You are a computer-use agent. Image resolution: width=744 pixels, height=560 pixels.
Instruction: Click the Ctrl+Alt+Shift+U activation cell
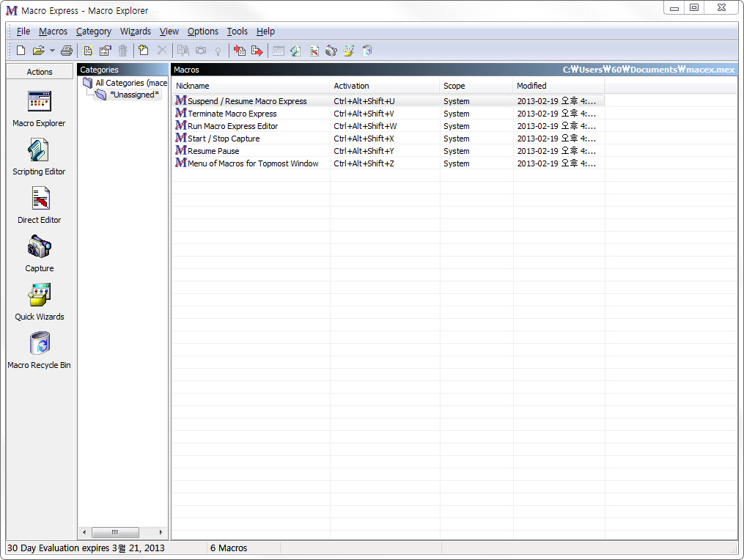pyautogui.click(x=364, y=101)
